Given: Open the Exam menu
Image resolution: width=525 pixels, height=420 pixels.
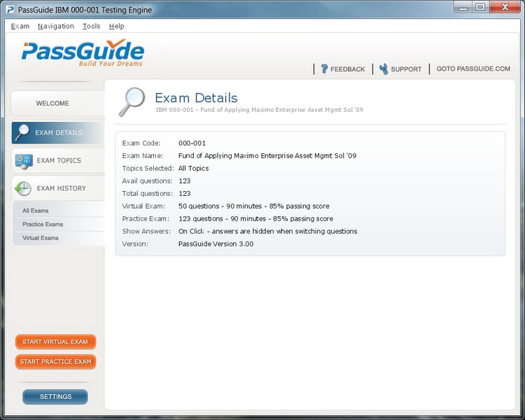Looking at the screenshot, I should pos(20,26).
